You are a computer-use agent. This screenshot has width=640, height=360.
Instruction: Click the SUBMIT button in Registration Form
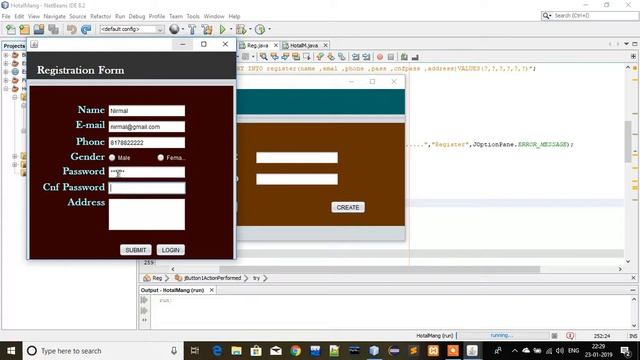coord(136,250)
